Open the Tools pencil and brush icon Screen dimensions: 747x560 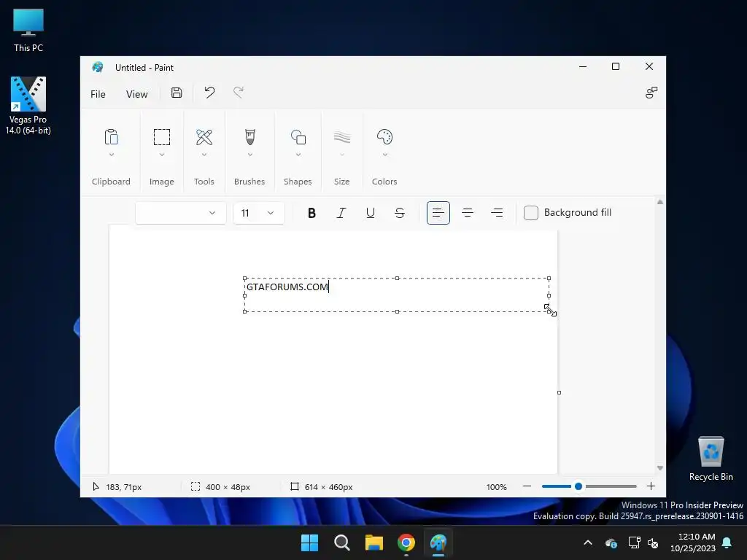click(x=204, y=137)
